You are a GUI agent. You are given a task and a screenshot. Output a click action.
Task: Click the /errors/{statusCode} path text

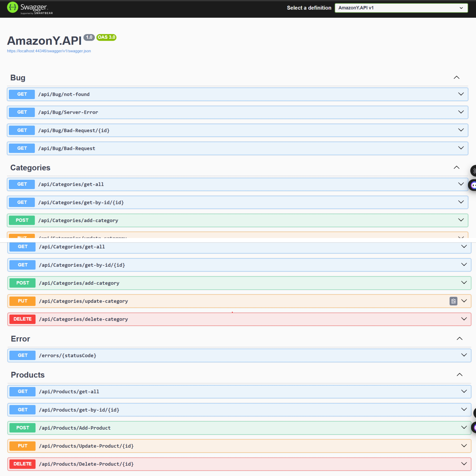coord(68,355)
